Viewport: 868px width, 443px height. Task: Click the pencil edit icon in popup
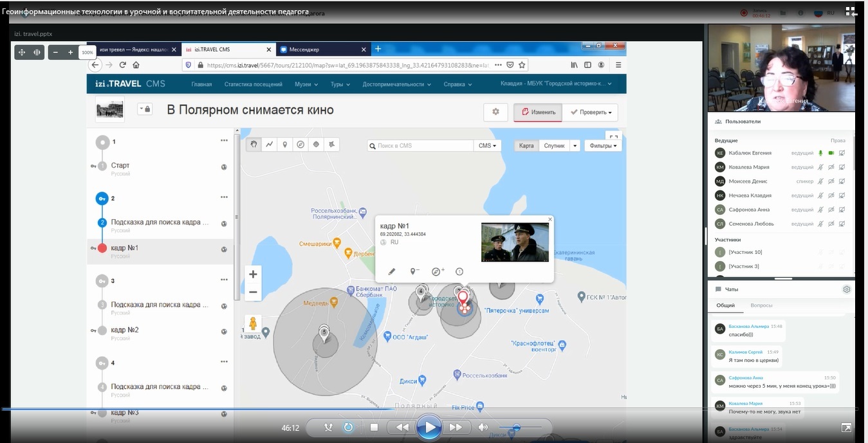coord(392,271)
